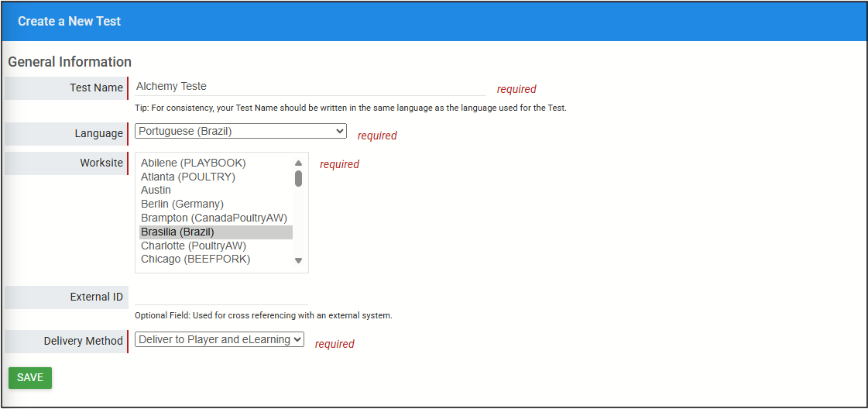Select Chicago (BEEFPORK) worksite
868x409 pixels.
coord(195,259)
